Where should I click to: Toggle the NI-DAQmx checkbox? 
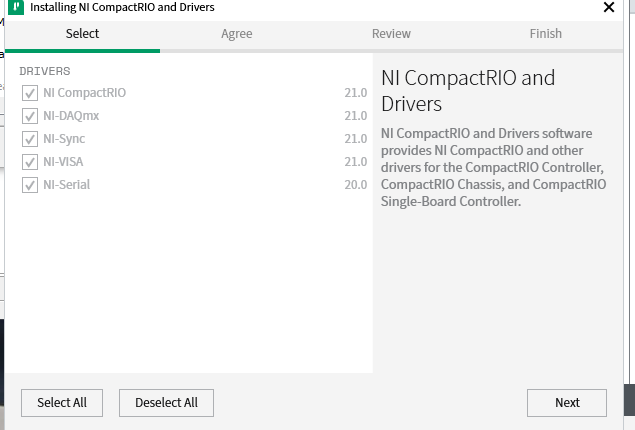pos(30,116)
